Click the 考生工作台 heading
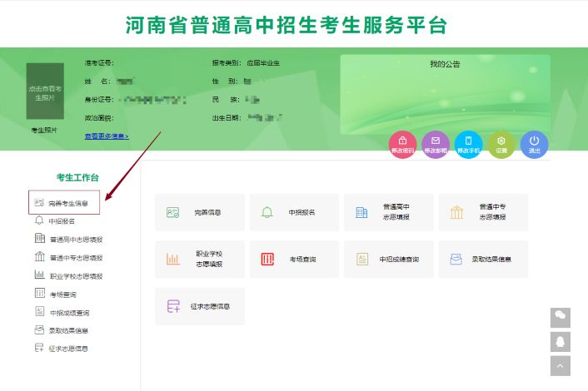 click(x=77, y=177)
